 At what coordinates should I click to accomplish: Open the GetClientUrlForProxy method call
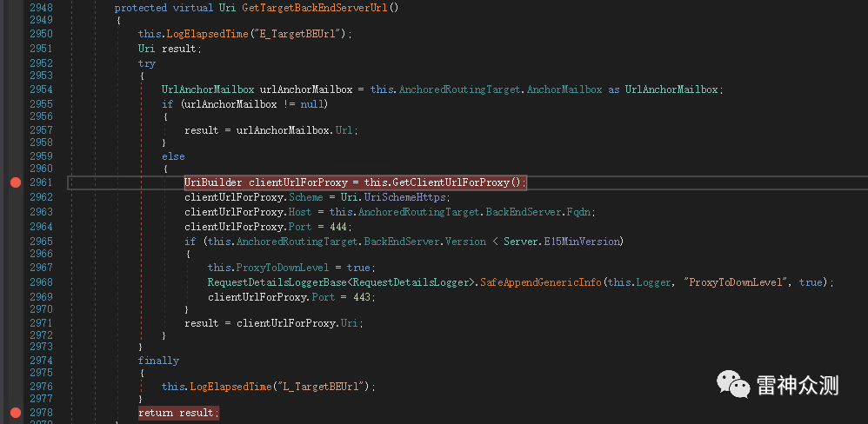pos(450,182)
